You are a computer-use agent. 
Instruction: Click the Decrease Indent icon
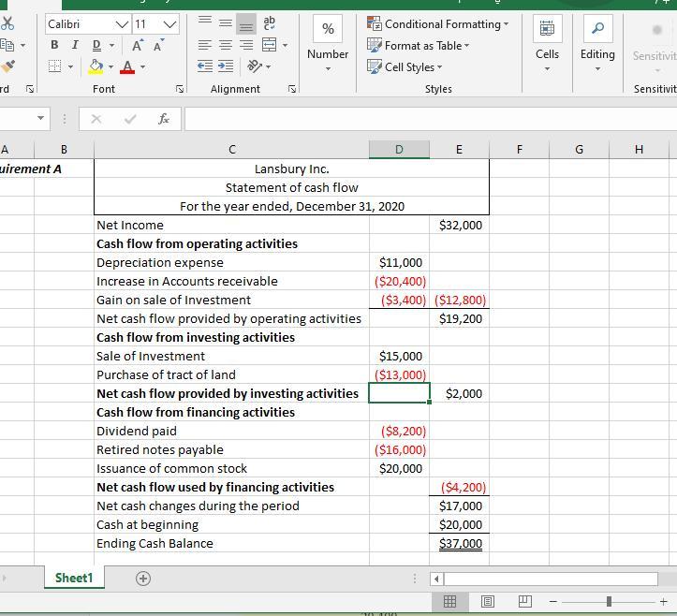[205, 66]
